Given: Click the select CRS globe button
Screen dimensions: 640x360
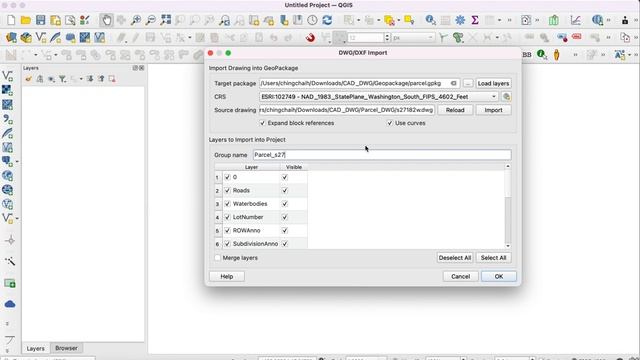Looking at the screenshot, I should (507, 97).
